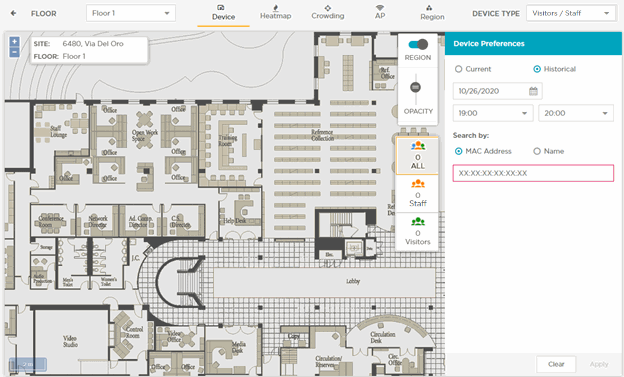This screenshot has width=624, height=377.
Task: Select the Historical radio option
Action: (x=537, y=69)
